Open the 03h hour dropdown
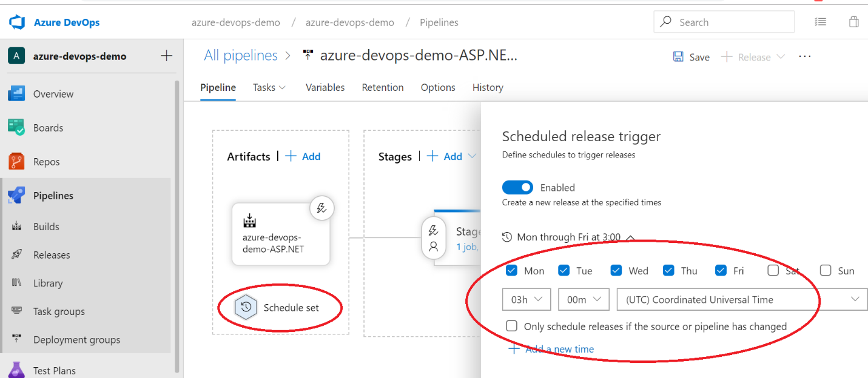The image size is (868, 378). tap(526, 299)
